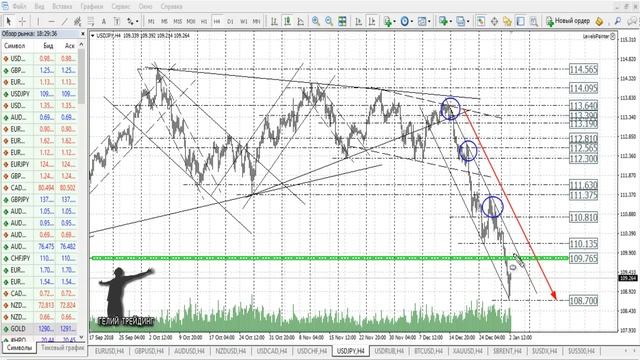The image size is (640, 360).
Task: Select the GBPJPY symbol row
Action: point(40,200)
